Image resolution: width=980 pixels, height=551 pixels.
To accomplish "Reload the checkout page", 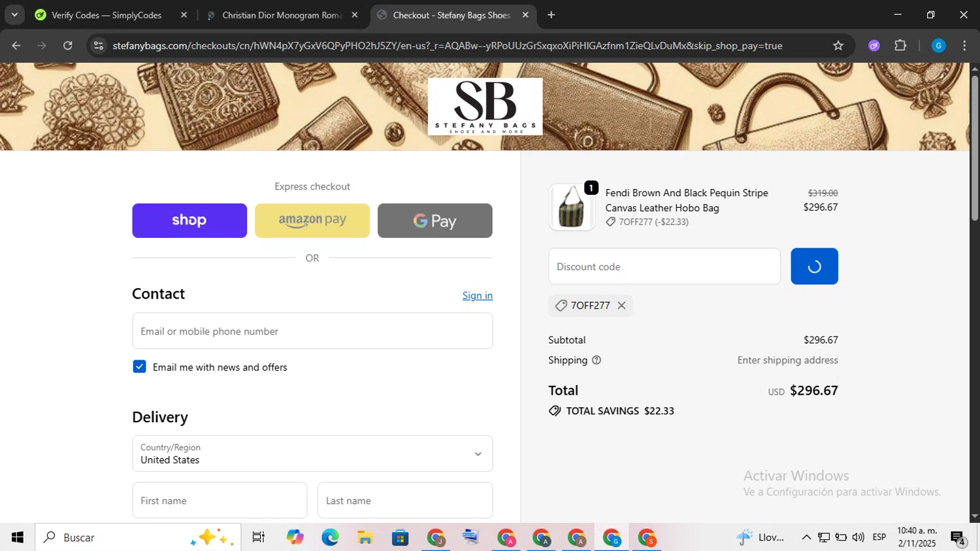I will [x=67, y=46].
